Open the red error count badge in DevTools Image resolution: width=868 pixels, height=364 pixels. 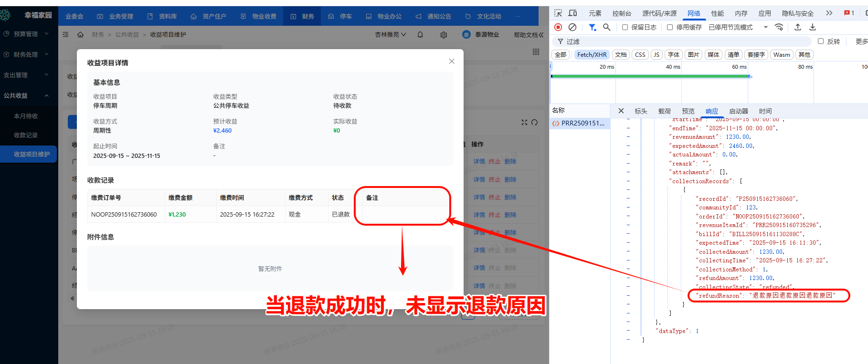849,13
